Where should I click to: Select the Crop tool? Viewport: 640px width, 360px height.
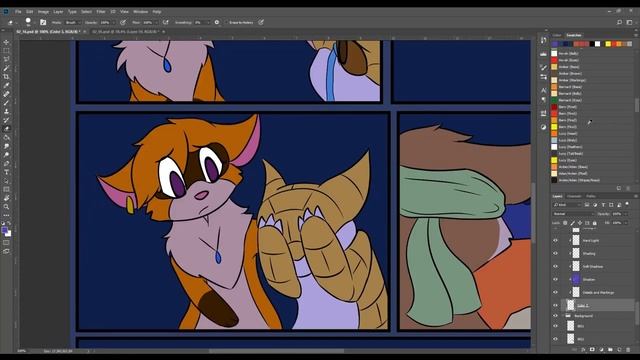[6, 77]
